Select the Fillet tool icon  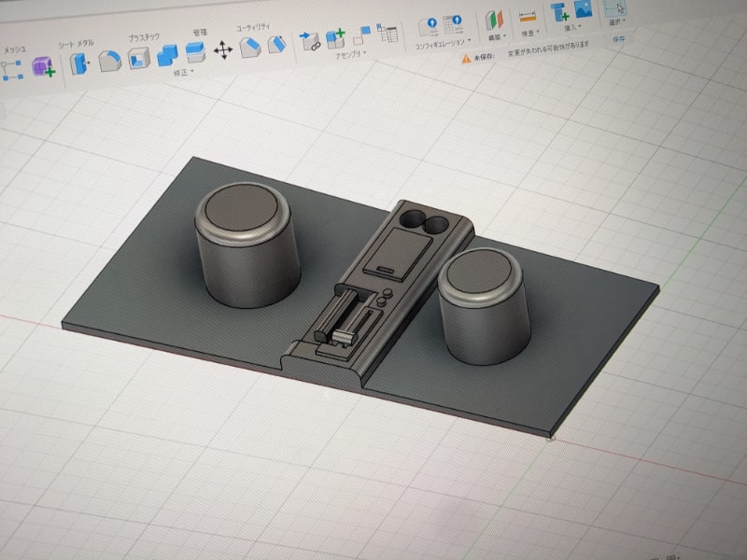(109, 62)
